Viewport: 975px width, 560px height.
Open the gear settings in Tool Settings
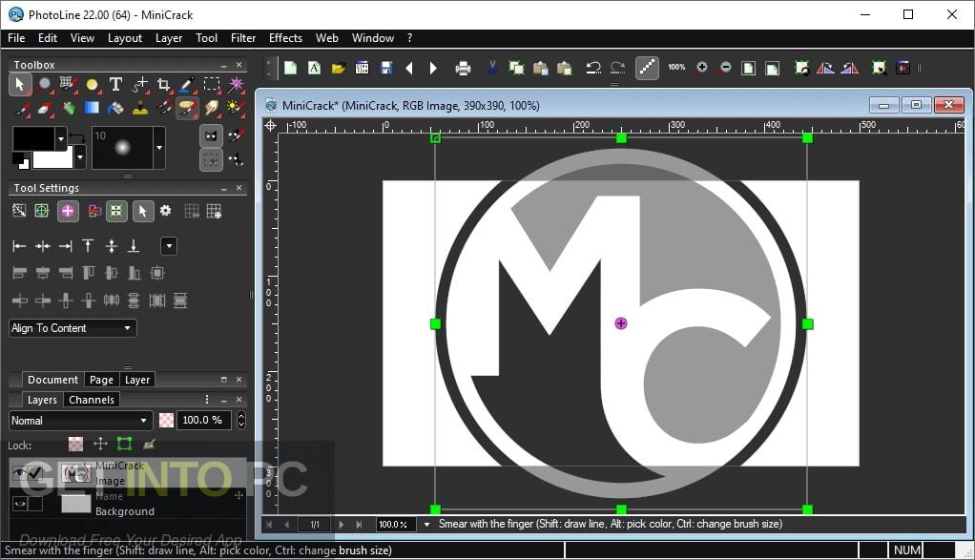[x=165, y=211]
